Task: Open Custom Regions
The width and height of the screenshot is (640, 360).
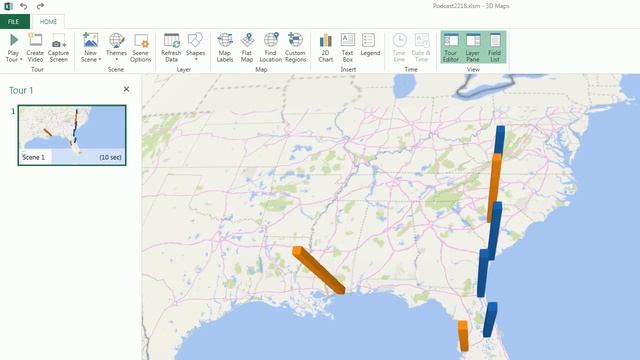Action: pos(295,48)
